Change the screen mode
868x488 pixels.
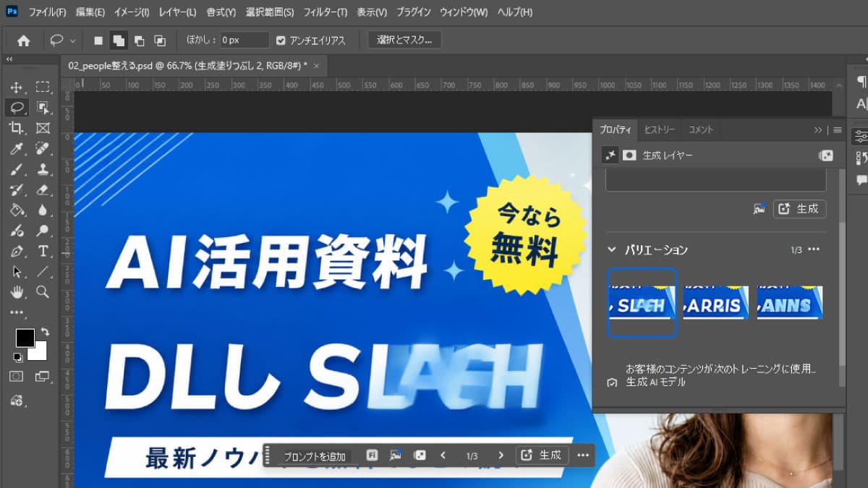43,377
